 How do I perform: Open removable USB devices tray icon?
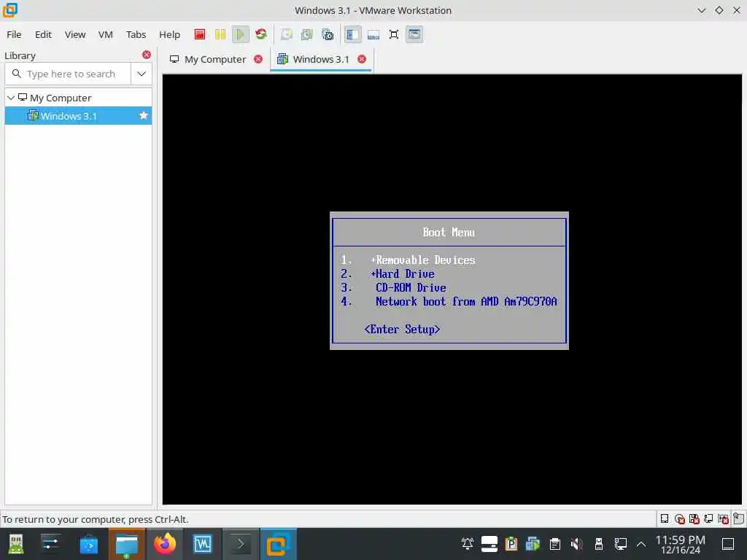click(x=598, y=543)
